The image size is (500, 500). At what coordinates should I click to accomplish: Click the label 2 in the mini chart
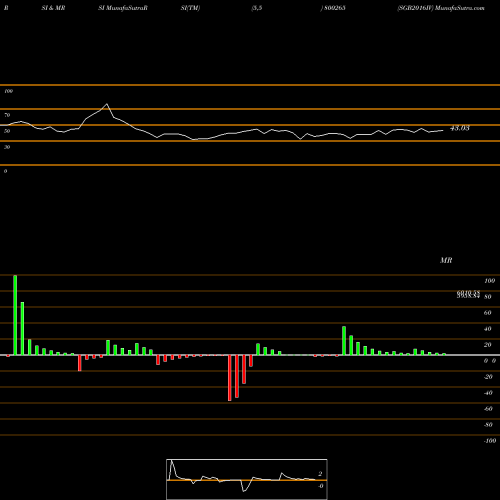pos(320,474)
